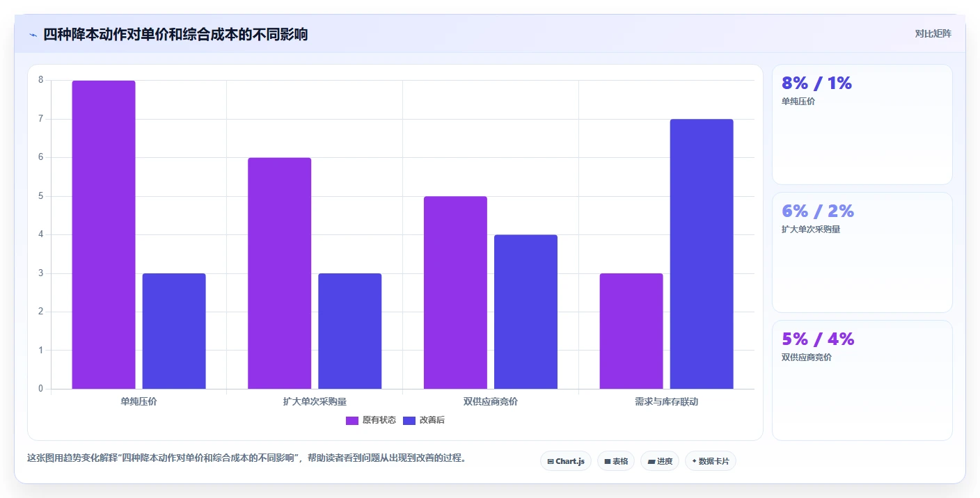The image size is (980, 498).
Task: Click the 双供应商竞价 label in the third card
Action: pyautogui.click(x=807, y=358)
